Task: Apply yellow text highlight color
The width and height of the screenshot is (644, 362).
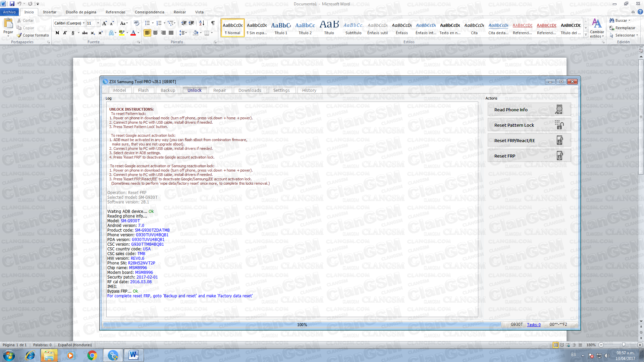Action: pyautogui.click(x=121, y=33)
